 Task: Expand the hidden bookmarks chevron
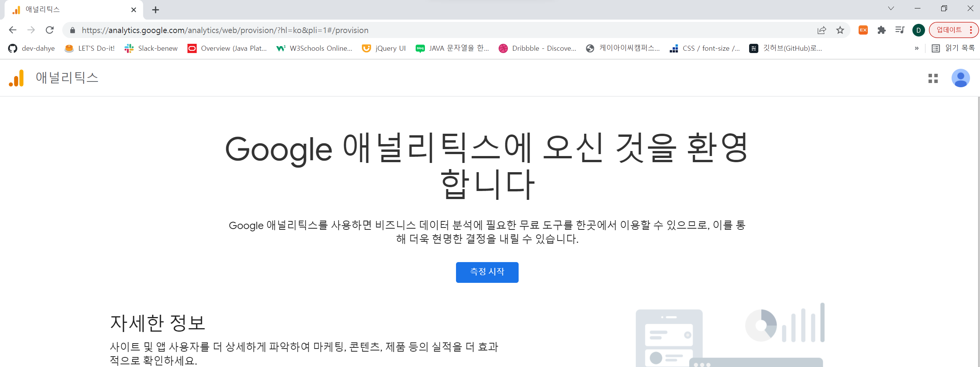917,48
